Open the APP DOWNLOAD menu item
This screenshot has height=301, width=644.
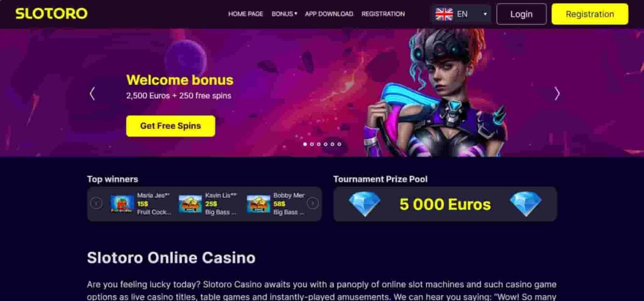pos(329,14)
